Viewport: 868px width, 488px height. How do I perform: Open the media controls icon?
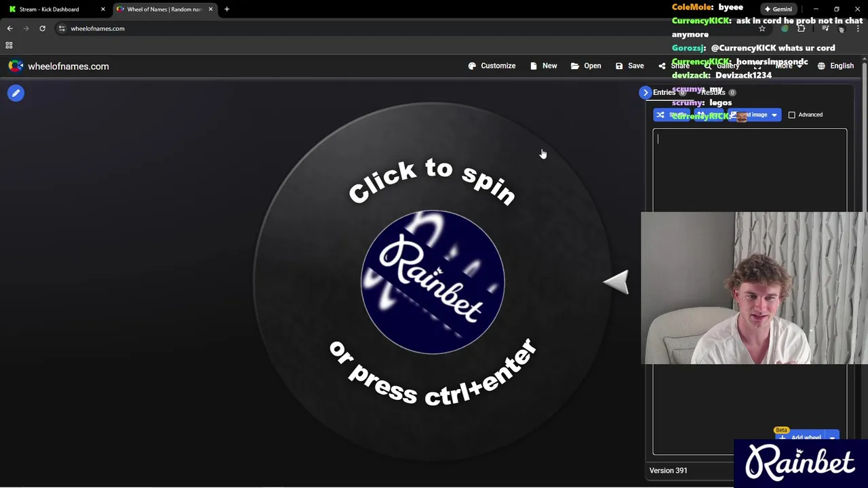tap(825, 28)
